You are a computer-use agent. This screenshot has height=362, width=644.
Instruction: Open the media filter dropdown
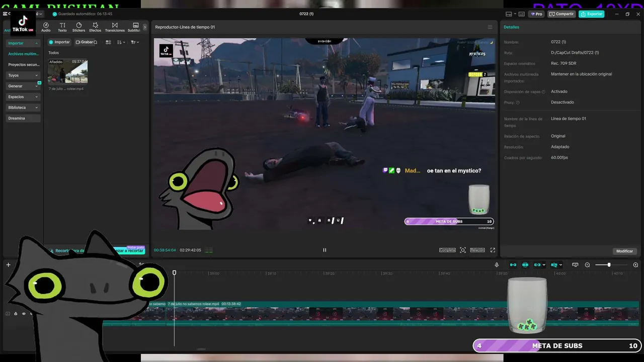tap(134, 42)
